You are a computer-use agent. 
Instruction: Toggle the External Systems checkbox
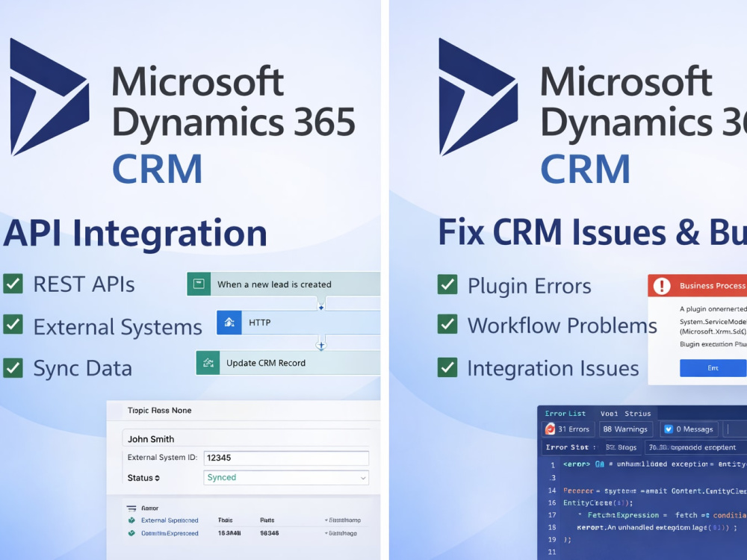13,324
